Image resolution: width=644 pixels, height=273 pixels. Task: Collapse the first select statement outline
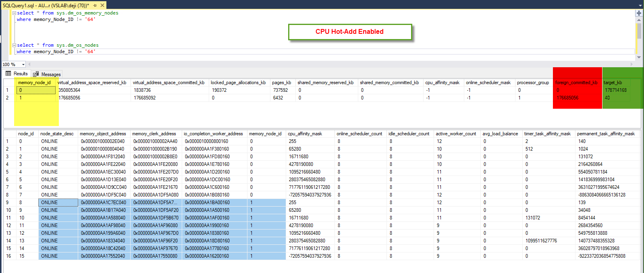(x=15, y=13)
